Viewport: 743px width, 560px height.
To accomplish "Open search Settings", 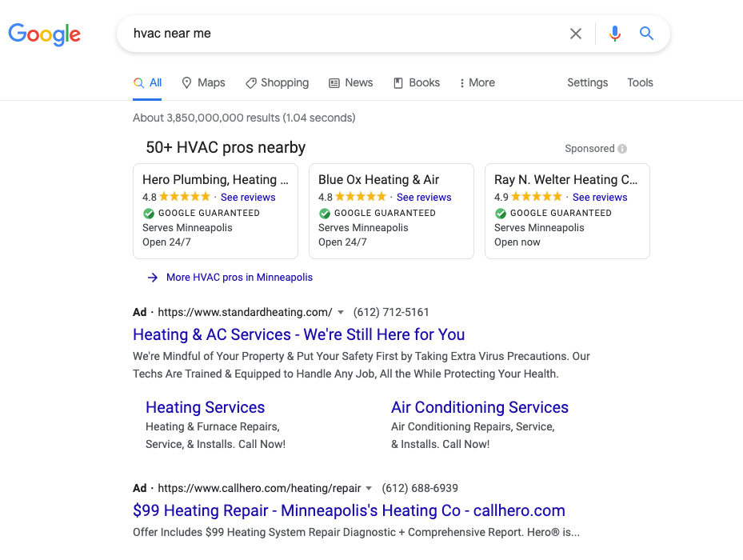I will [587, 82].
